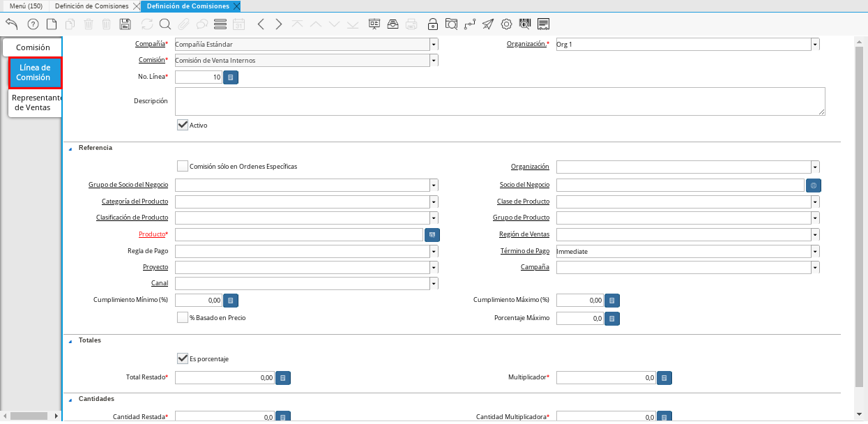Collapse the Referencia section
Viewport: 868px width, 424px height.
tap(70, 148)
